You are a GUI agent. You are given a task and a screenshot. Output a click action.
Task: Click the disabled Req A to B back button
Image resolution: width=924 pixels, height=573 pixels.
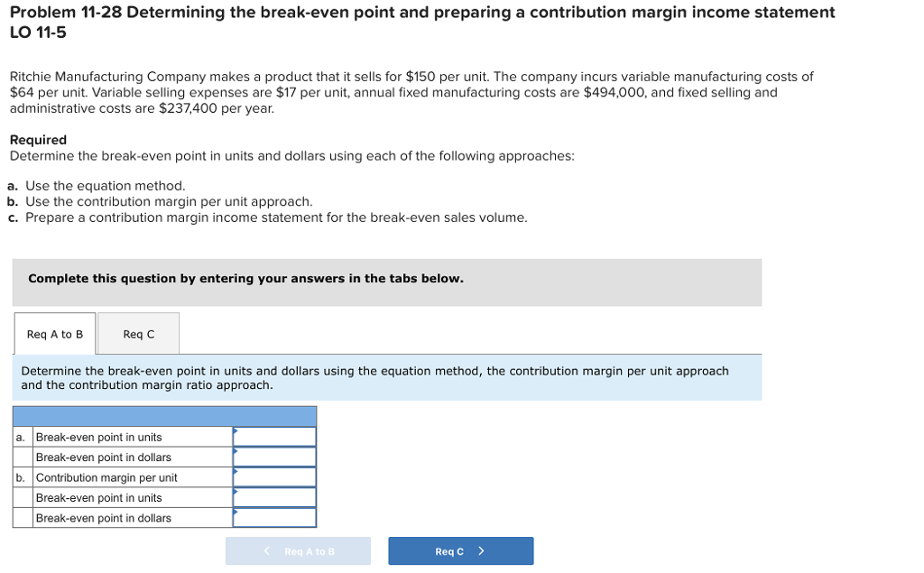[298, 550]
